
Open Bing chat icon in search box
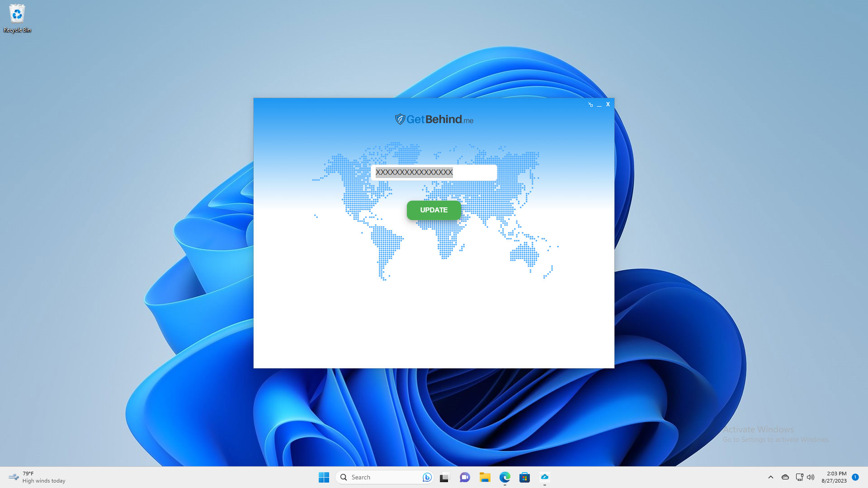(427, 477)
